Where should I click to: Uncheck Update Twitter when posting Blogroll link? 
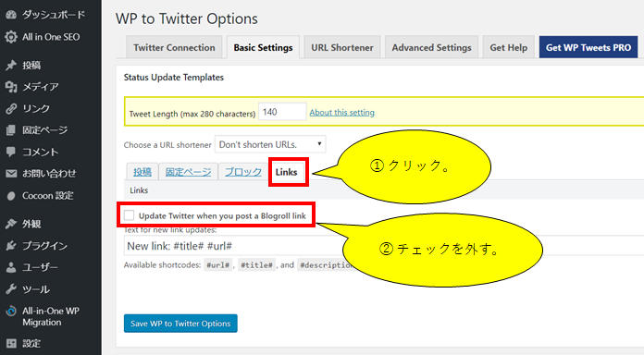[129, 215]
